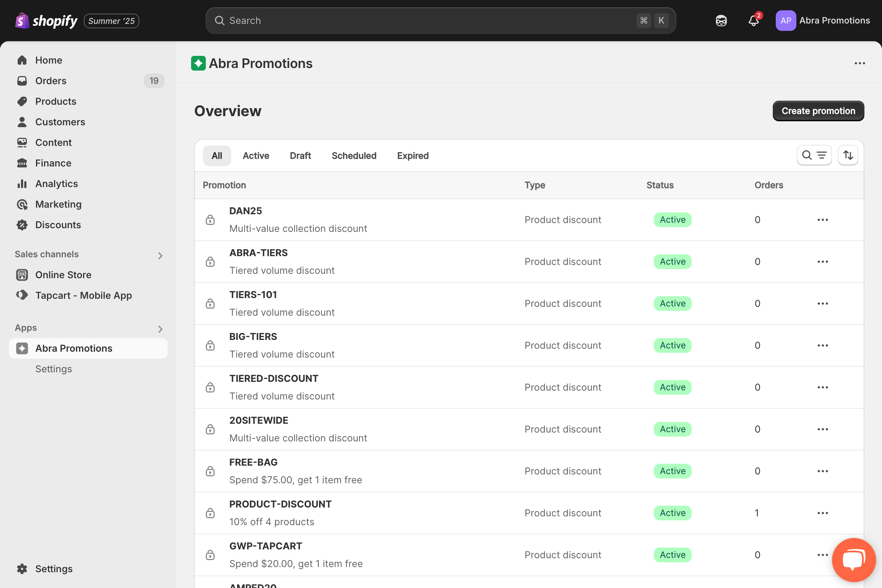Expand the Sales channels section chevron
Screen dimensions: 882x588
tap(160, 255)
